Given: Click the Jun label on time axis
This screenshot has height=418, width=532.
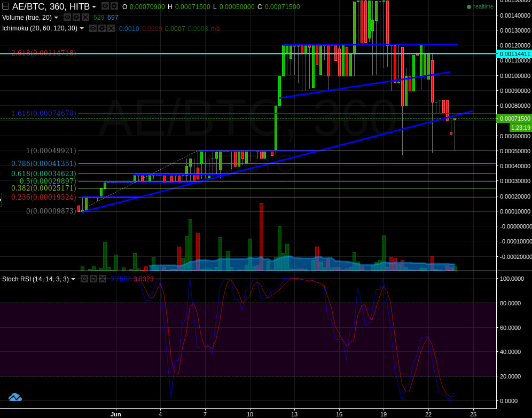Looking at the screenshot, I should pos(116,414).
